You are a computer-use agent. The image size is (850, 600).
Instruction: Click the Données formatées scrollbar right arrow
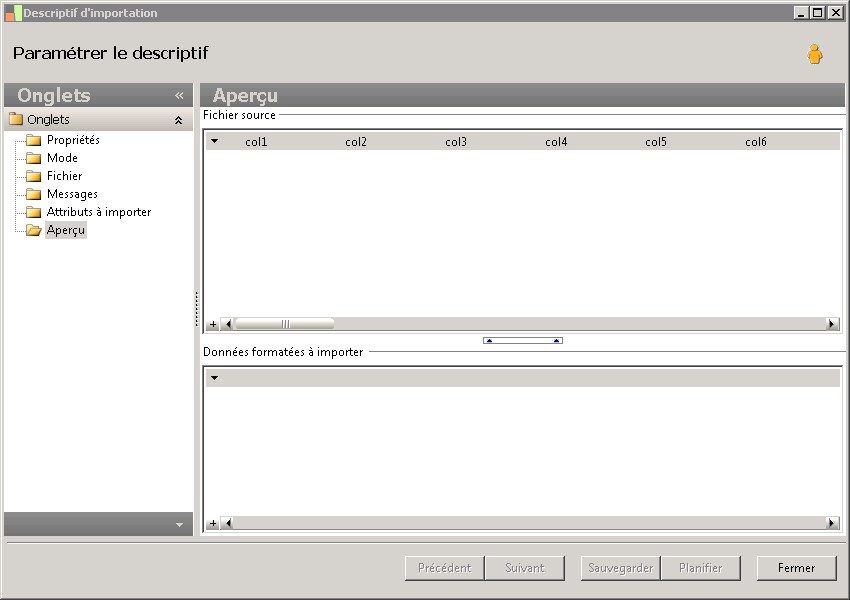[832, 523]
